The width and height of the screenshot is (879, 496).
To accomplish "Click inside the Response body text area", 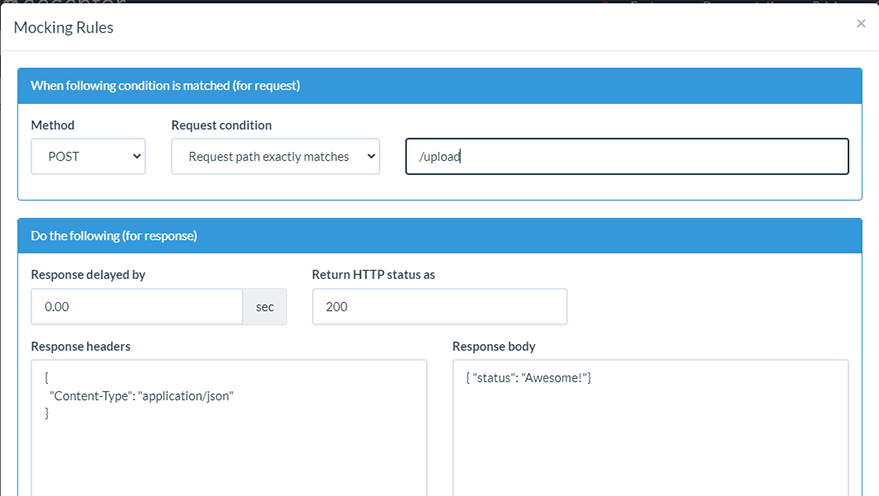I will pos(650,428).
